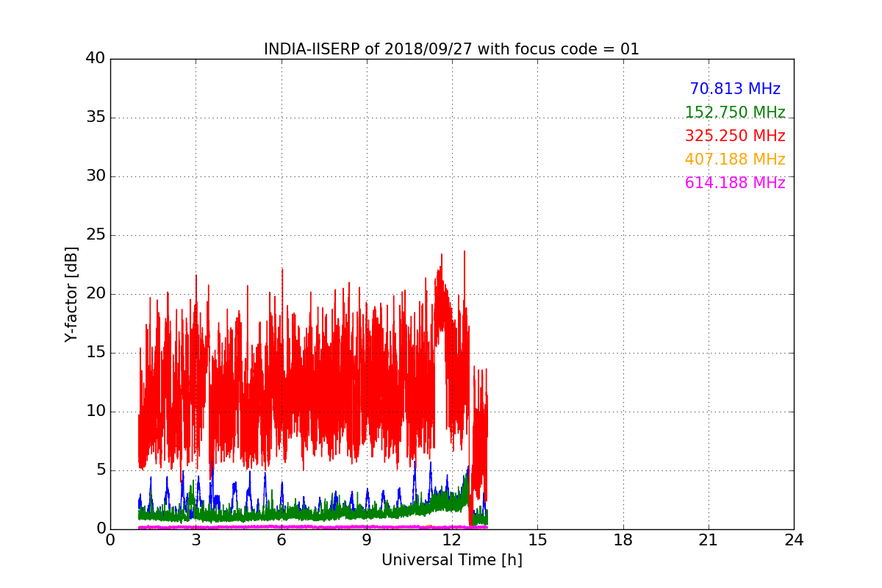Image resolution: width=882 pixels, height=588 pixels.
Task: Select the 70.813 MHz legend label
Action: [735, 89]
